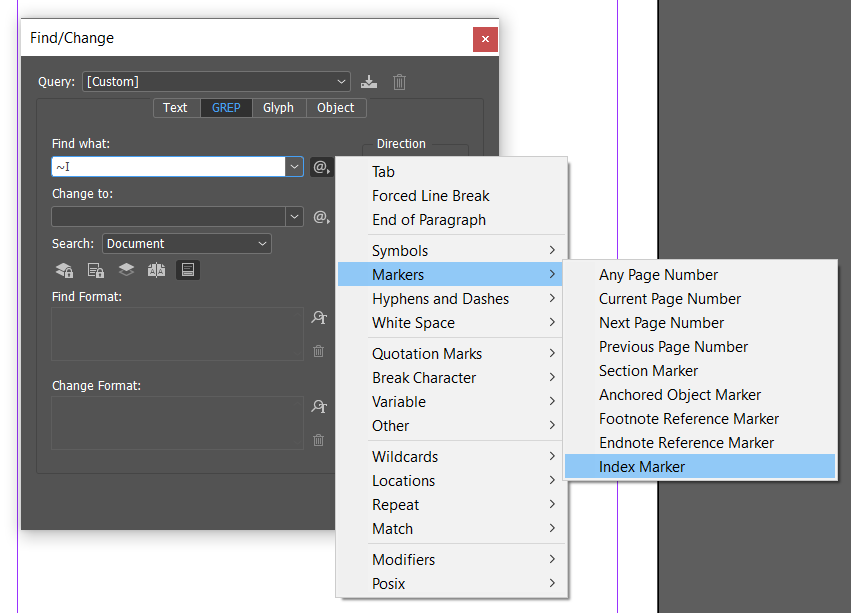Expand the White Space submenu
Viewport: 851px width, 613px height.
[452, 323]
